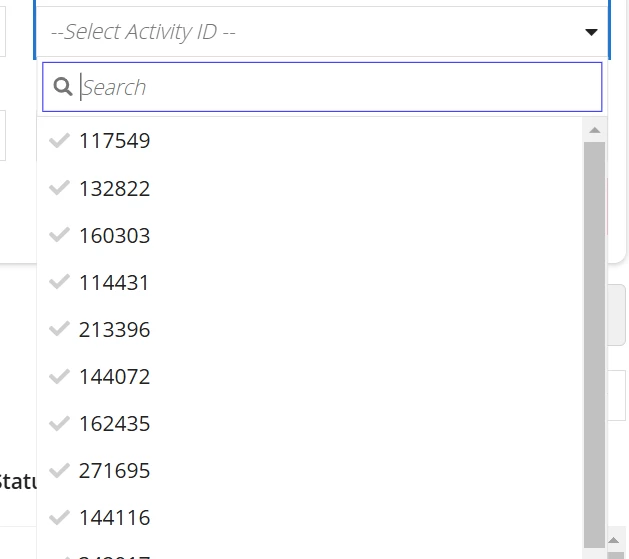629x559 pixels.
Task: Toggle checkmark for activity 271695
Action: click(x=59, y=470)
